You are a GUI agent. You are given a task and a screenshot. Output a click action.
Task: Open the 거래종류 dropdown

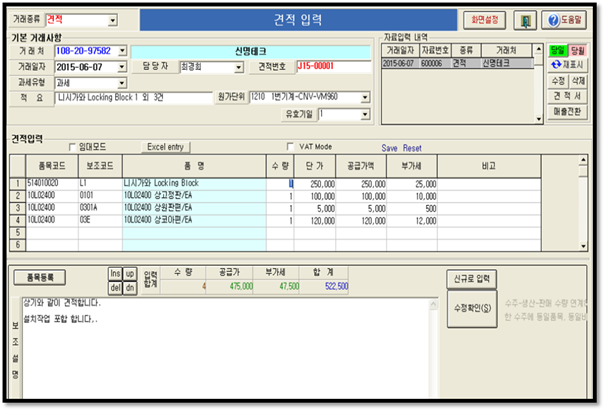[110, 19]
